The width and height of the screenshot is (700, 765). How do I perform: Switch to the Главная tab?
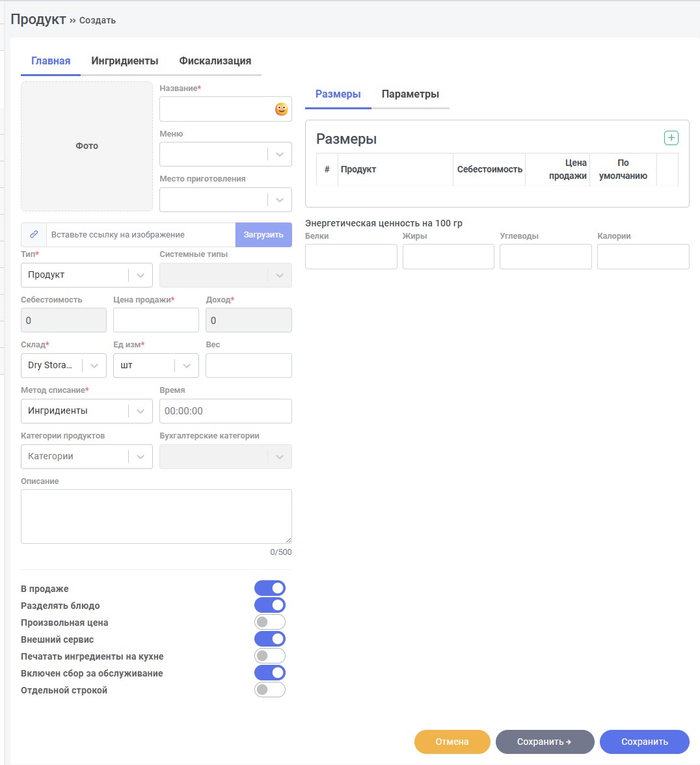51,61
